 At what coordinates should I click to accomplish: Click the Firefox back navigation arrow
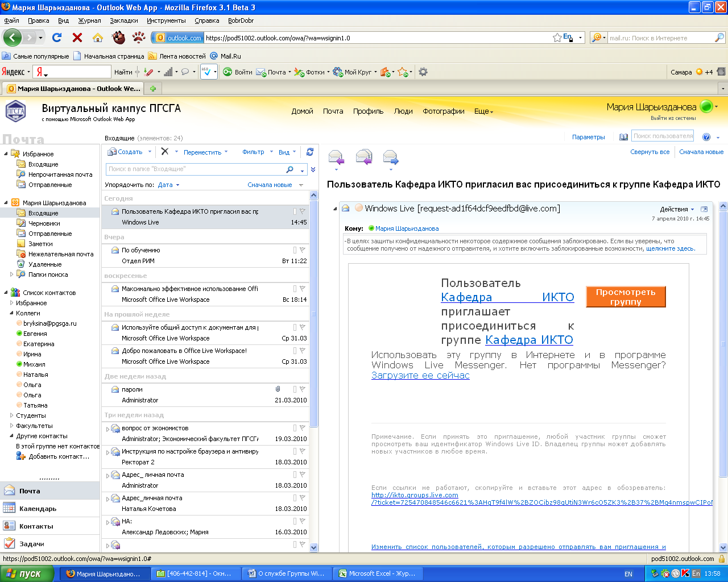[x=12, y=38]
